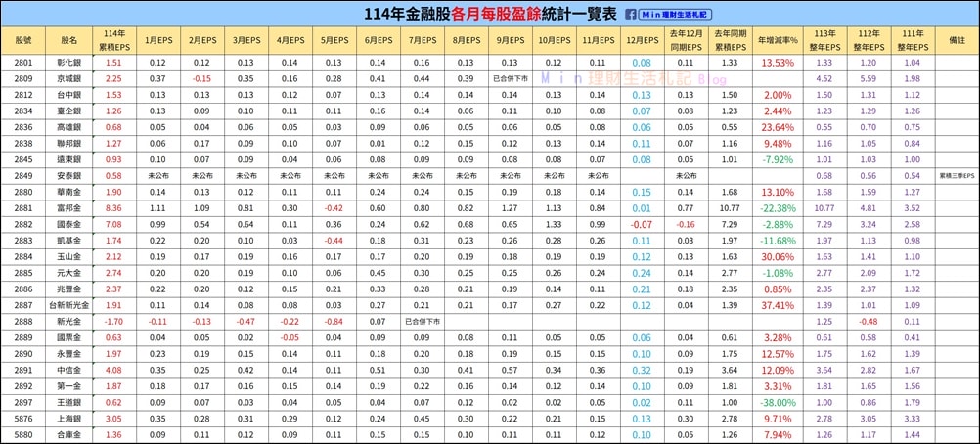Click 已合併下市 in the 京城銀 row
The image size is (980, 444).
[x=512, y=79]
